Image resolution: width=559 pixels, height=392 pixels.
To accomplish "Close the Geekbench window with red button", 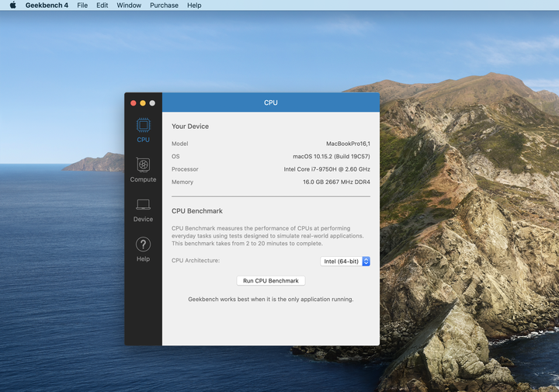I will click(134, 103).
